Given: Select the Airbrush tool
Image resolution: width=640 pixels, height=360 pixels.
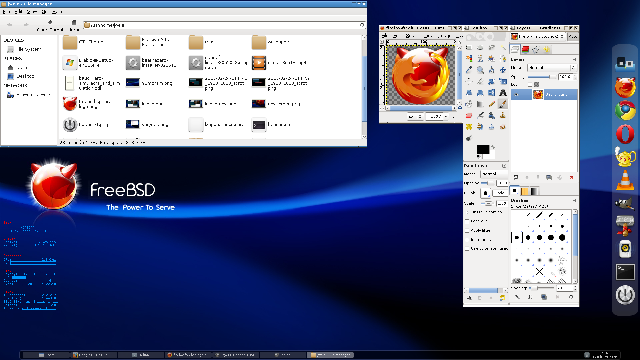Looking at the screenshot, I should 480,115.
